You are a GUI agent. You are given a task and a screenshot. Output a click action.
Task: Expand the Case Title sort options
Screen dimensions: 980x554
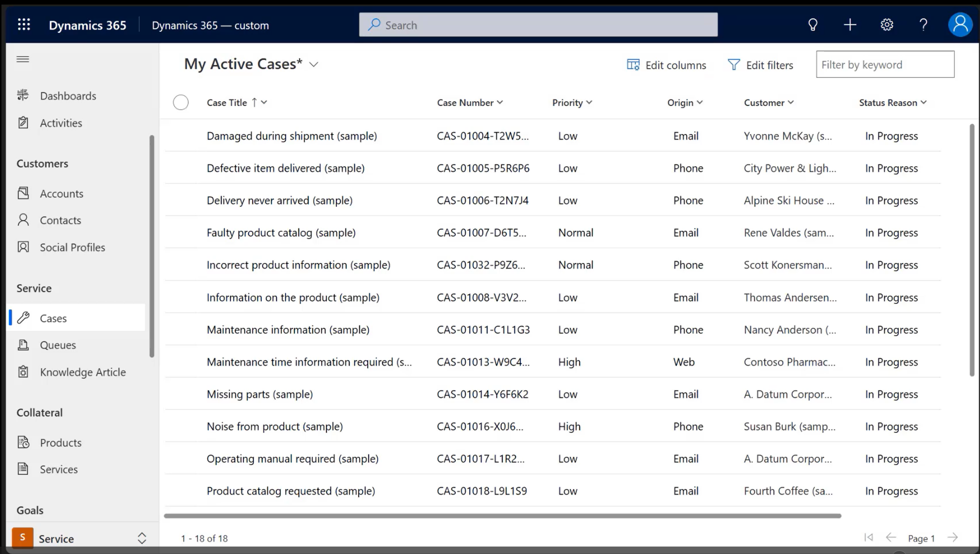[264, 102]
